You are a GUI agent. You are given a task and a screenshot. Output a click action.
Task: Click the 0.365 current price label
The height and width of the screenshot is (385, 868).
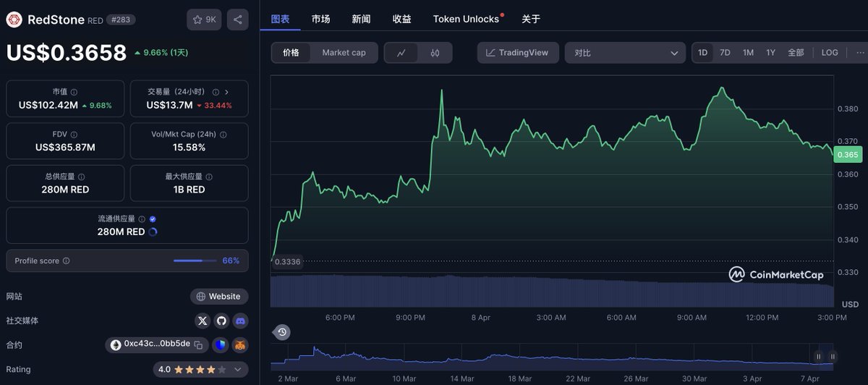[847, 154]
